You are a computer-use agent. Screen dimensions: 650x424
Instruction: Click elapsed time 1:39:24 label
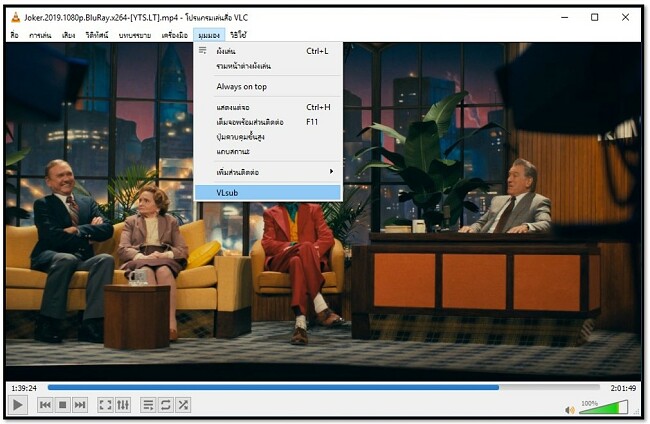click(24, 388)
